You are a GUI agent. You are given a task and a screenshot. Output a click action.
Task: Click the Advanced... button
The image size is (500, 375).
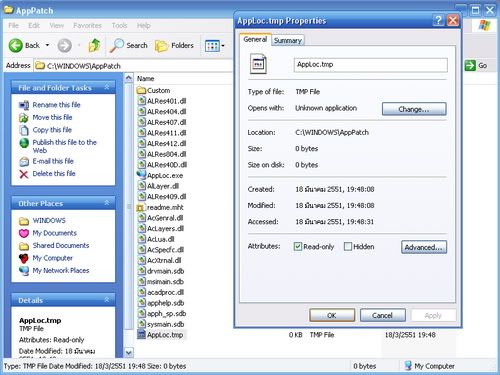424,247
